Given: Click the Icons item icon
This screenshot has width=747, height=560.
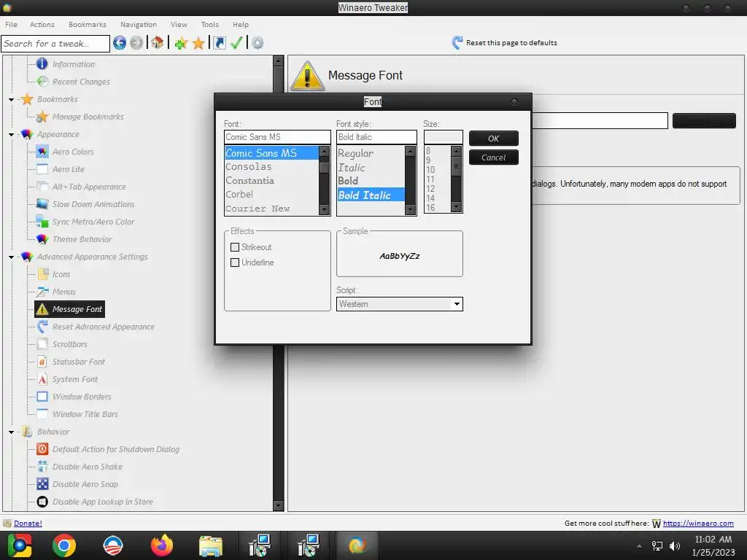Looking at the screenshot, I should click(x=43, y=274).
